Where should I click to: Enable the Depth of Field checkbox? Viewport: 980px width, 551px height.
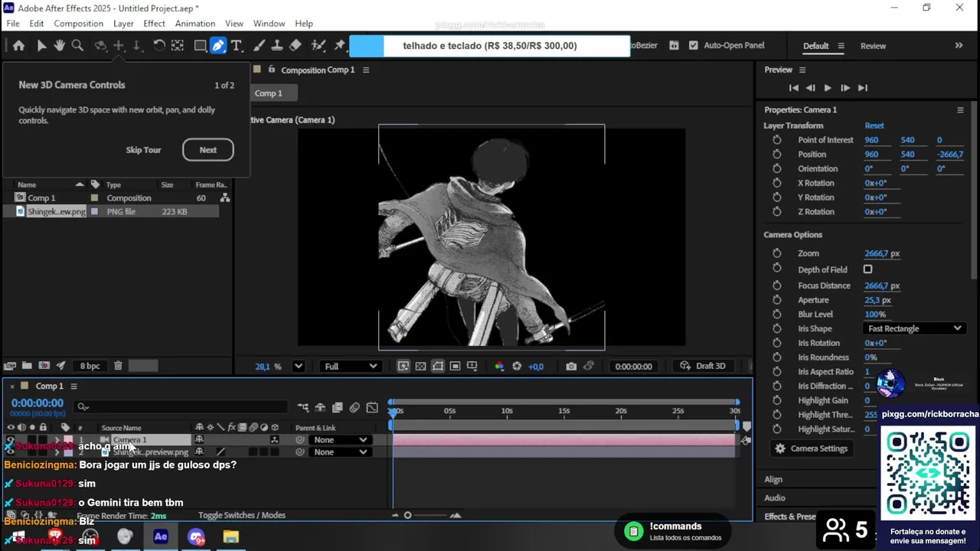(867, 269)
